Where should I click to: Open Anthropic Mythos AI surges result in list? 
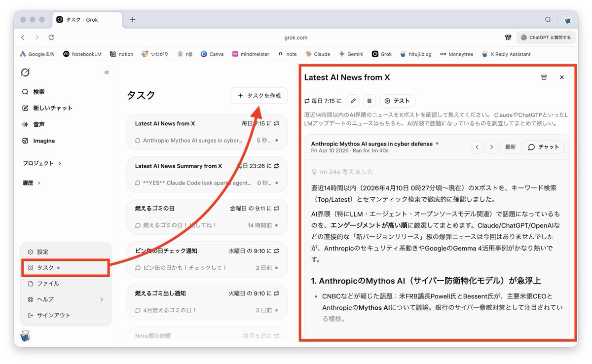click(x=207, y=141)
